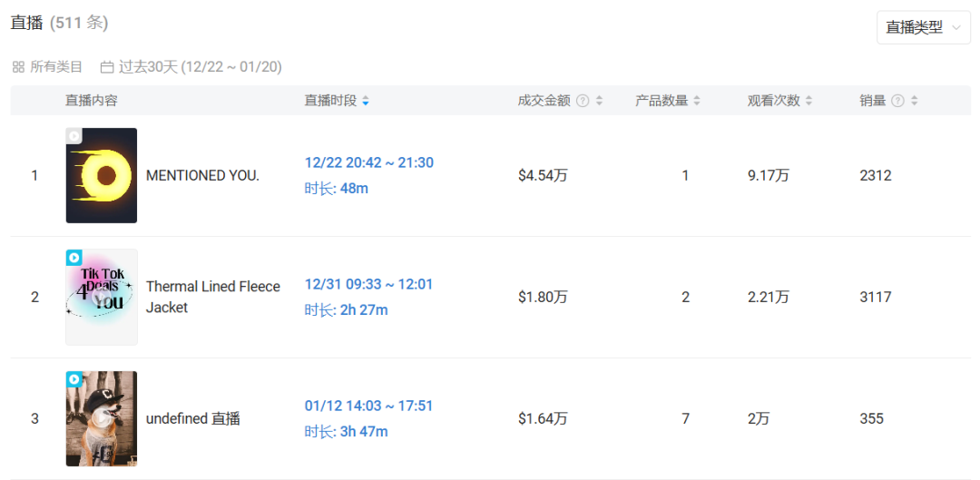Click the 12/22 20:42 ~ 21:30 time slot

[369, 162]
